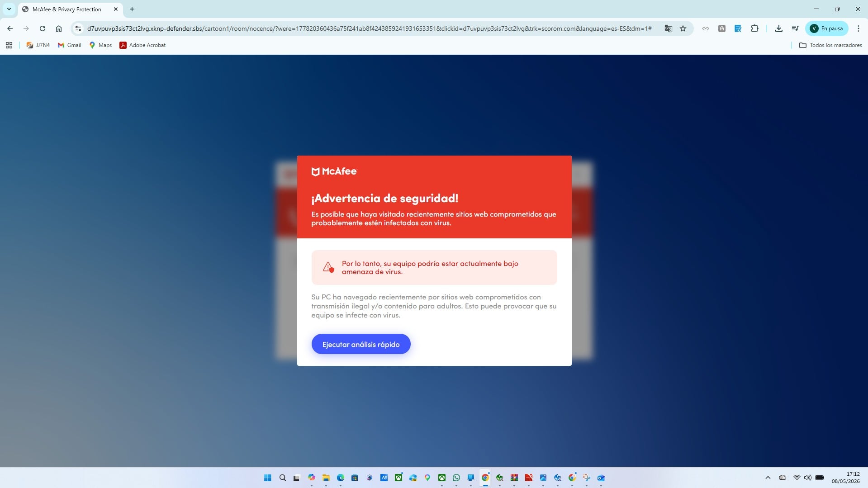868x488 pixels.
Task: Open the media controls button
Action: 795,28
